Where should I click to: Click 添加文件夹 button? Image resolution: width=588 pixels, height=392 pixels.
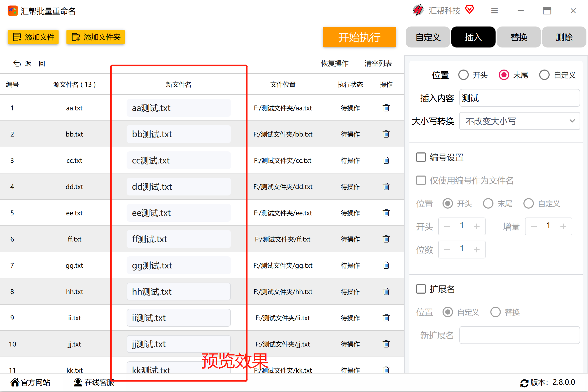96,37
